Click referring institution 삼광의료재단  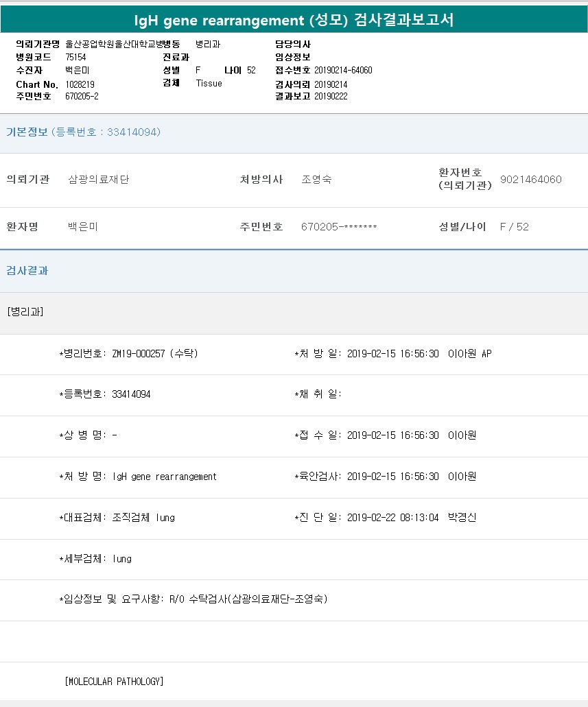tap(99, 180)
